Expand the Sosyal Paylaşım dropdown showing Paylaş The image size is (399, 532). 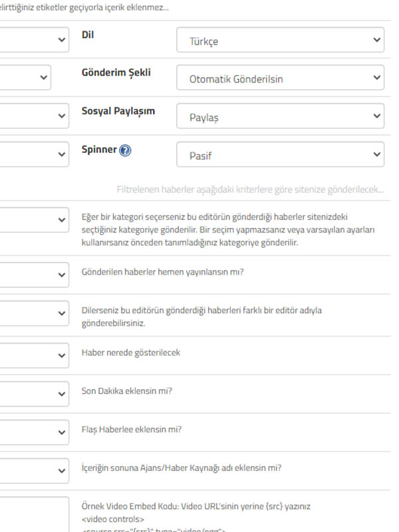point(279,117)
